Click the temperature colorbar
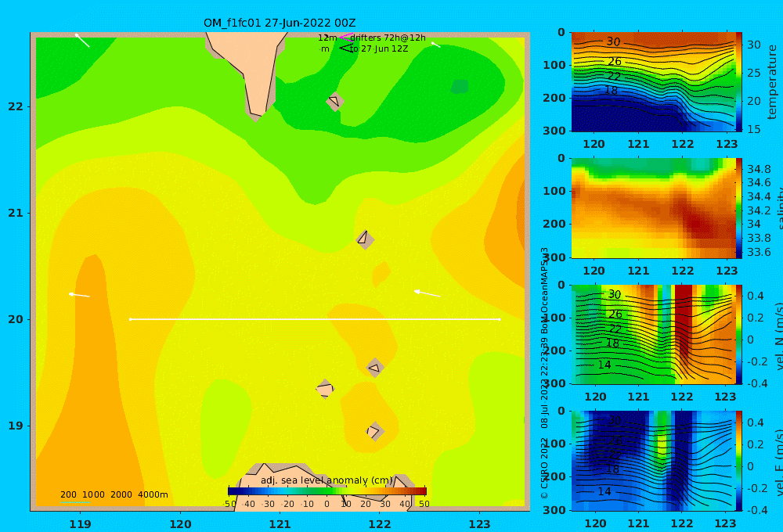The width and height of the screenshot is (783, 532). click(x=738, y=82)
